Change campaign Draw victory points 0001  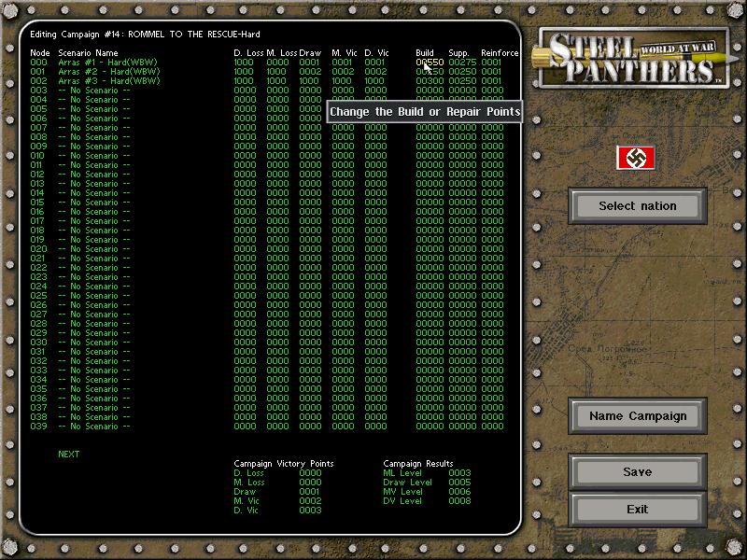(x=310, y=492)
